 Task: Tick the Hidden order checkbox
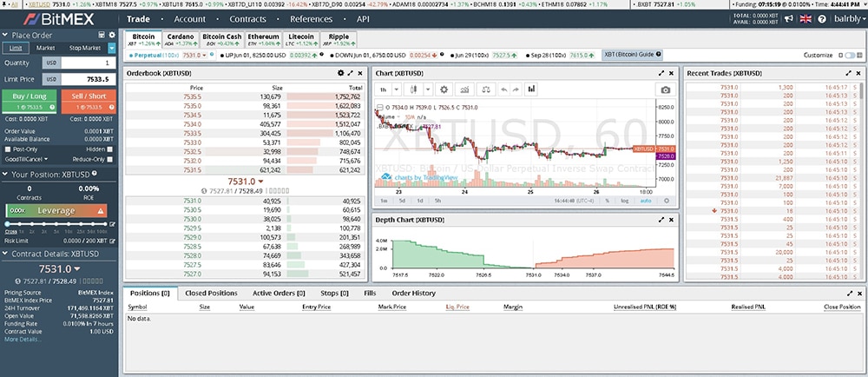click(x=110, y=149)
